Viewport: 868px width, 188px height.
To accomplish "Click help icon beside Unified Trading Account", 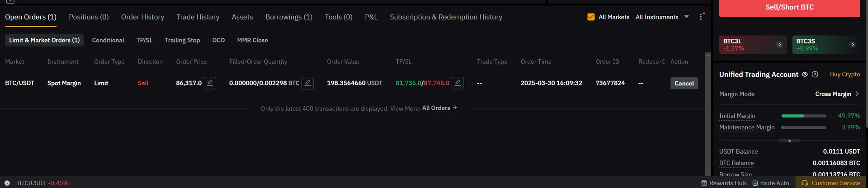I will click(x=815, y=75).
